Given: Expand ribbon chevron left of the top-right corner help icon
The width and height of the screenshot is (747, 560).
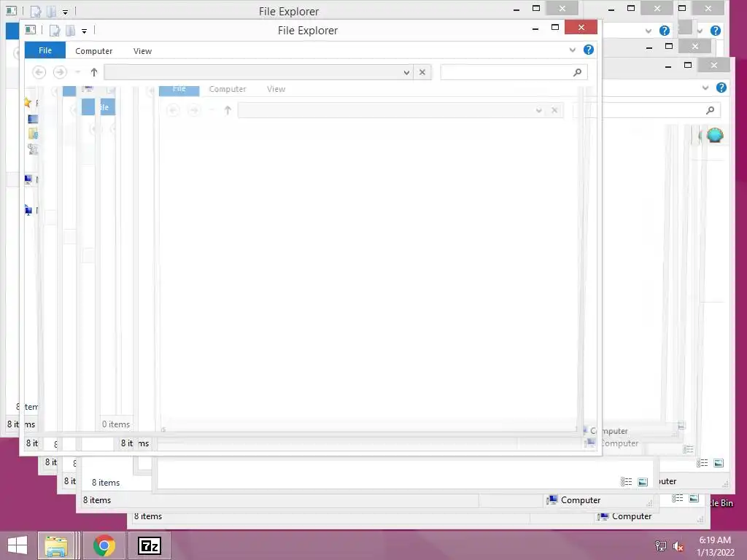Looking at the screenshot, I should (x=700, y=31).
